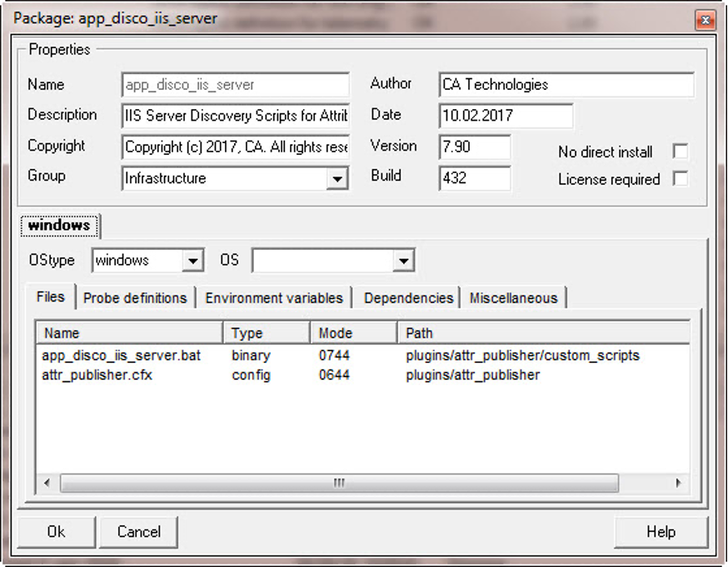The height and width of the screenshot is (567, 728).
Task: Check the License required option
Action: pyautogui.click(x=681, y=179)
